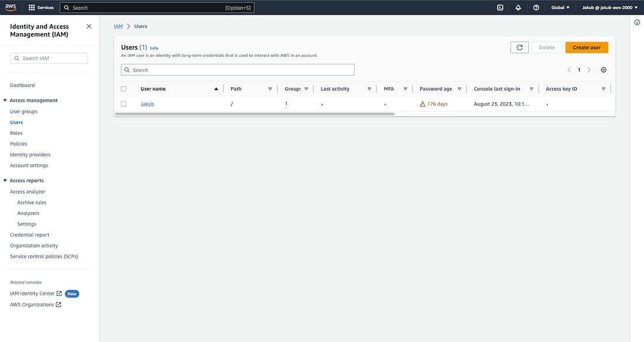Go to Roles in the sidebar

pos(16,133)
